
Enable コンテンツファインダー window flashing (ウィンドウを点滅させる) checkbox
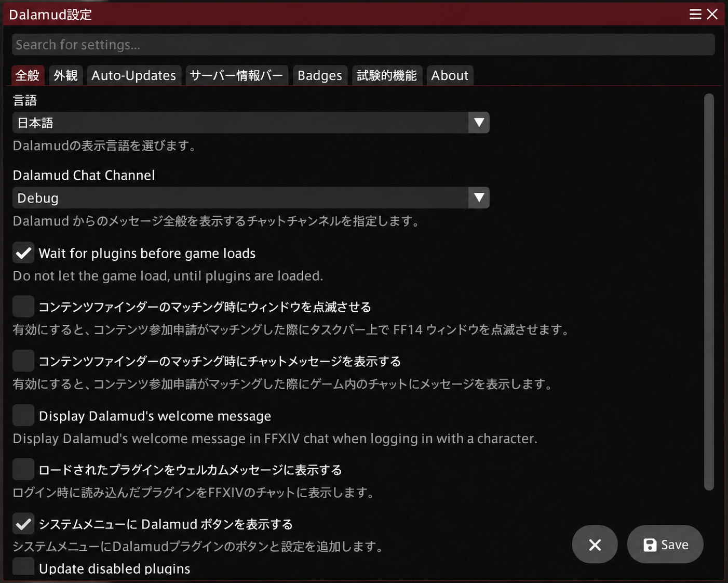23,307
